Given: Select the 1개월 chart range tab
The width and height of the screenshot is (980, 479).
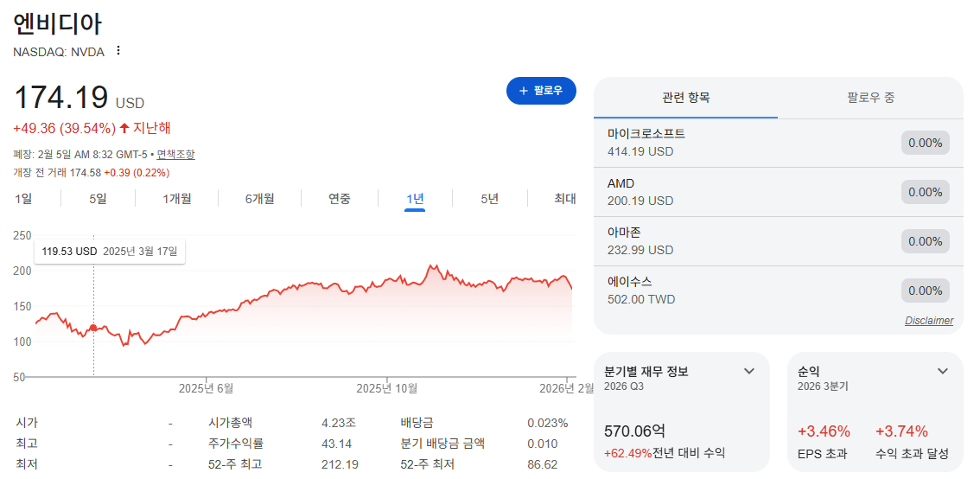Looking at the screenshot, I should pyautogui.click(x=177, y=199).
